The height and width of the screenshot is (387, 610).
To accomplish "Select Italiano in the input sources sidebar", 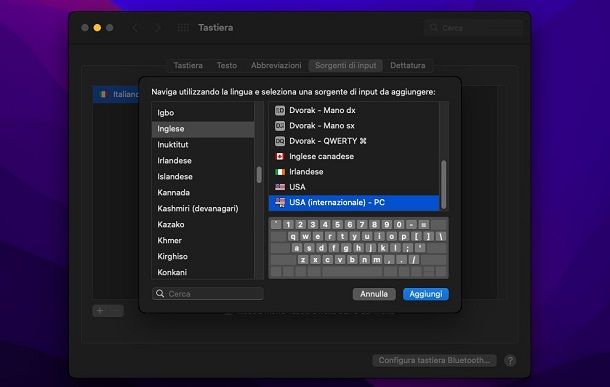I will 116,95.
